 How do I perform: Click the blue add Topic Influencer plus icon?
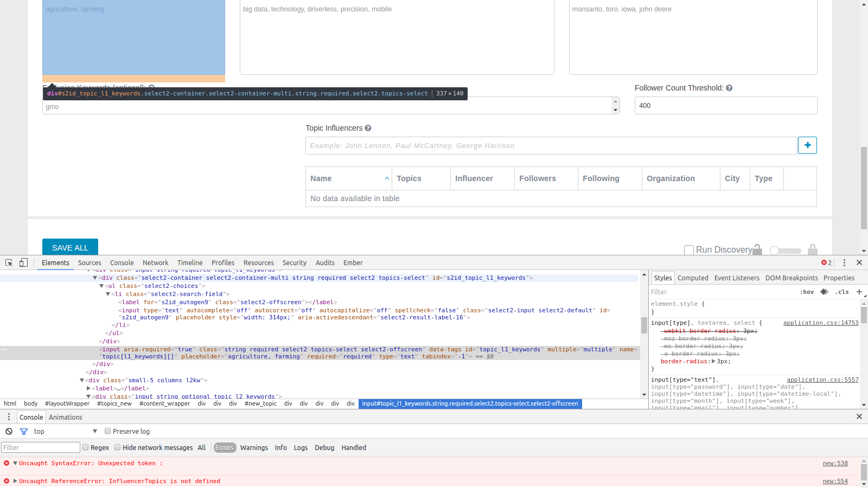click(x=807, y=145)
